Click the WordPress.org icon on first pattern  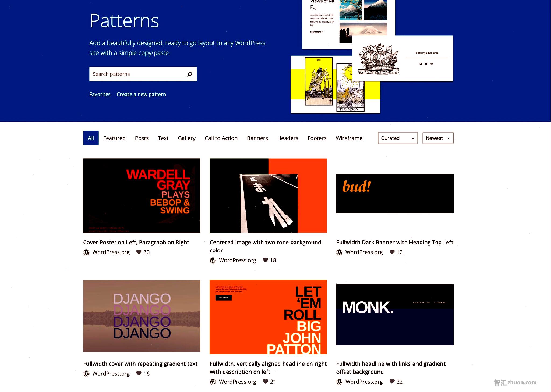coord(87,252)
